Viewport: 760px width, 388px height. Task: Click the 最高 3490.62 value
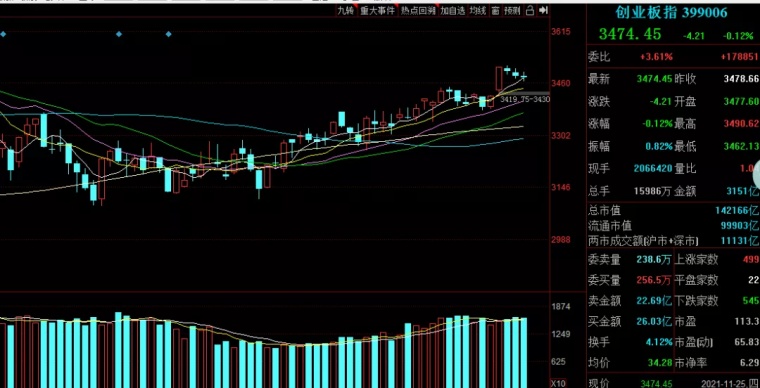click(742, 124)
